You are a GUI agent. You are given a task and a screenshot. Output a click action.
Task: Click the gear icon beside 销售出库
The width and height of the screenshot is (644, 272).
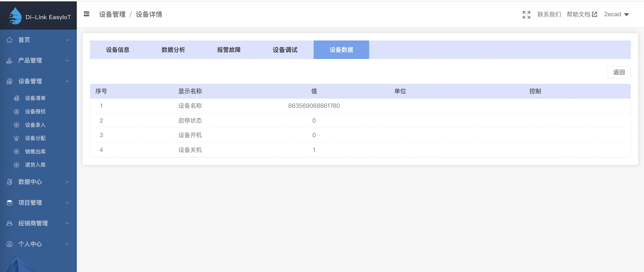pyautogui.click(x=17, y=152)
